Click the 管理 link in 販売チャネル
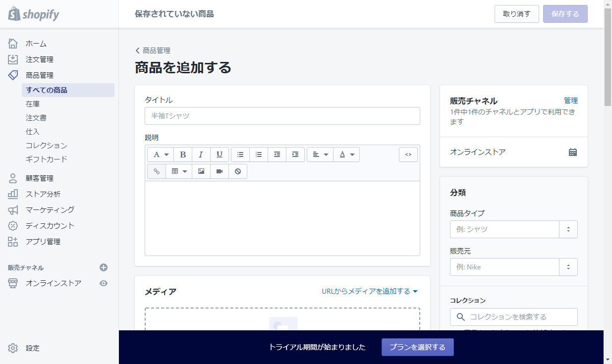612x364 pixels. click(x=571, y=101)
